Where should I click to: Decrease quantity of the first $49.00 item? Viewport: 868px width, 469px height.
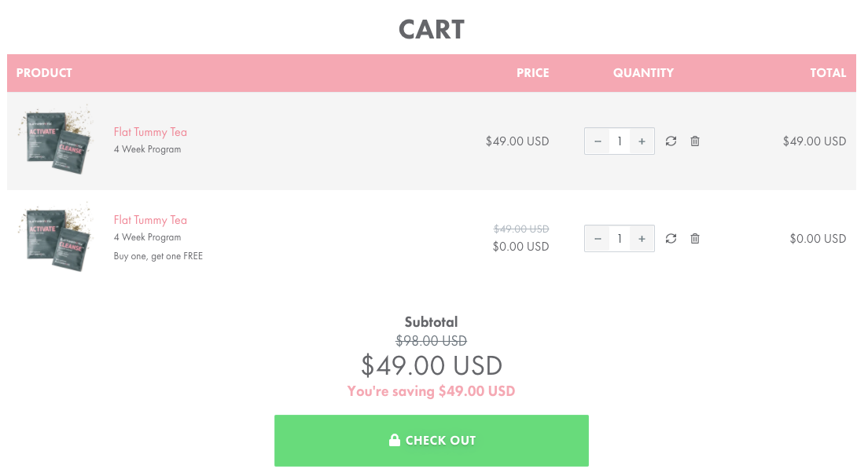(x=598, y=141)
